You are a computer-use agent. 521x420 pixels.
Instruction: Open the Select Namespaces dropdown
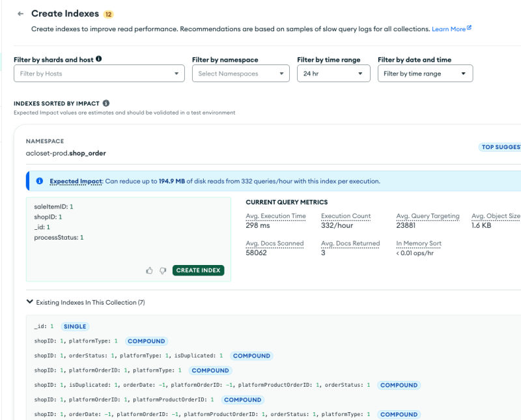pyautogui.click(x=240, y=74)
